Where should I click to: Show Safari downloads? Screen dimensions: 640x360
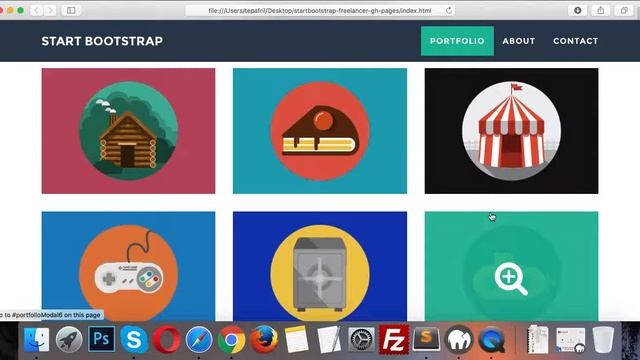[x=578, y=11]
